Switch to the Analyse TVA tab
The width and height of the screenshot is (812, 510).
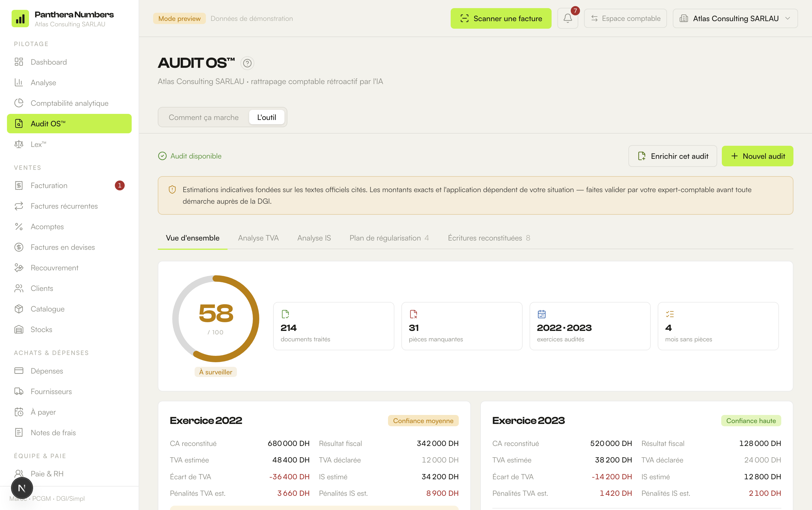(258, 238)
